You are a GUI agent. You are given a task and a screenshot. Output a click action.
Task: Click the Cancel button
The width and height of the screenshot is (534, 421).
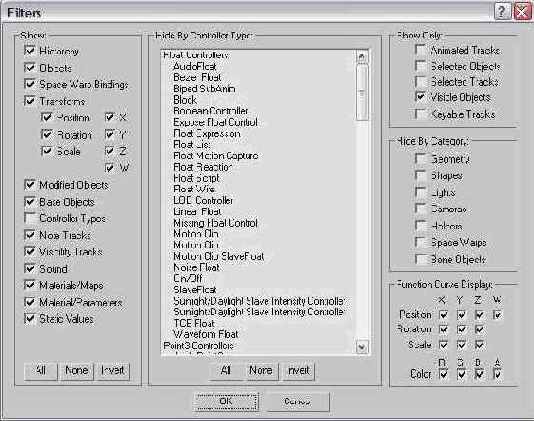[x=297, y=402]
